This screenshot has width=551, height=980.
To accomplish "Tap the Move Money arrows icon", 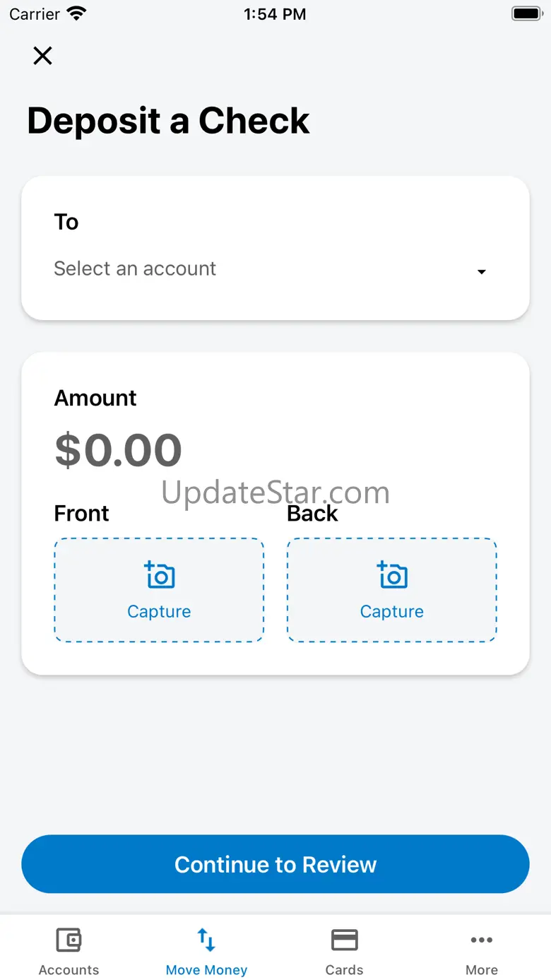I will click(206, 940).
